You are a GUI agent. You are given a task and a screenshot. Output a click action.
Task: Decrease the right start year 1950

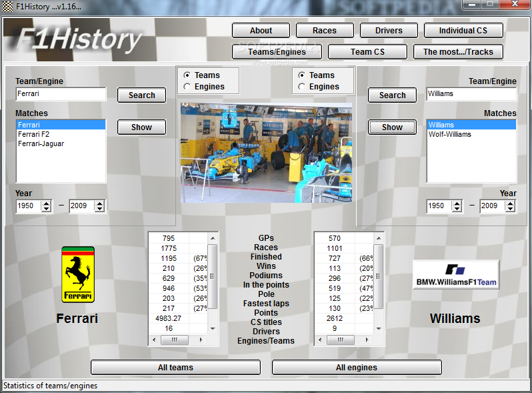click(x=457, y=209)
